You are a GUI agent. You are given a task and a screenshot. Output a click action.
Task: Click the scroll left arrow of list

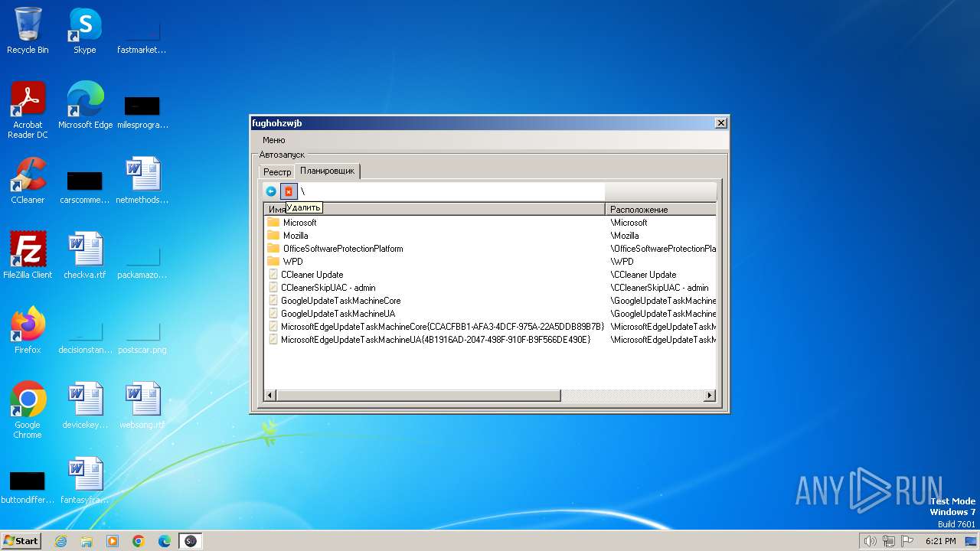(x=270, y=396)
